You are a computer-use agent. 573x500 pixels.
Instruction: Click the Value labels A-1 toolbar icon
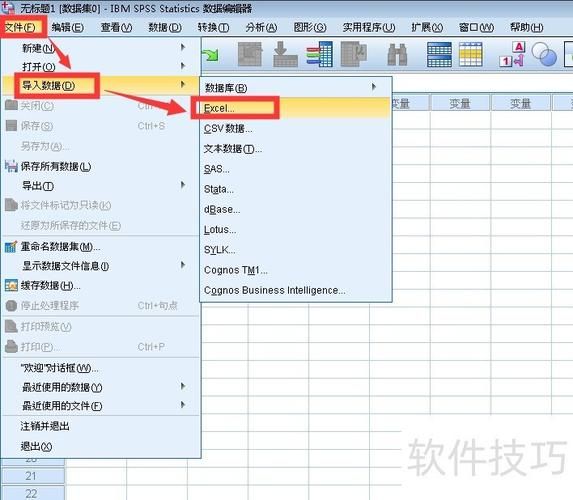[x=512, y=54]
